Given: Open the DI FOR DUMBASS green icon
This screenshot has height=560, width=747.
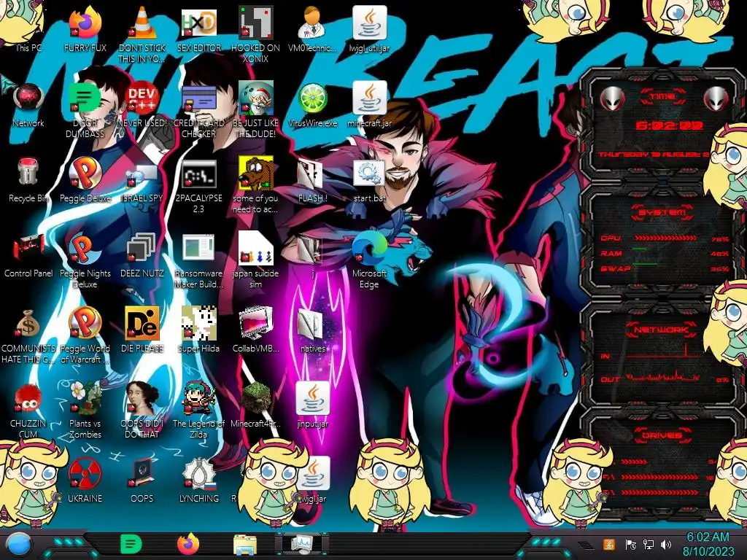Looking at the screenshot, I should (85, 109).
